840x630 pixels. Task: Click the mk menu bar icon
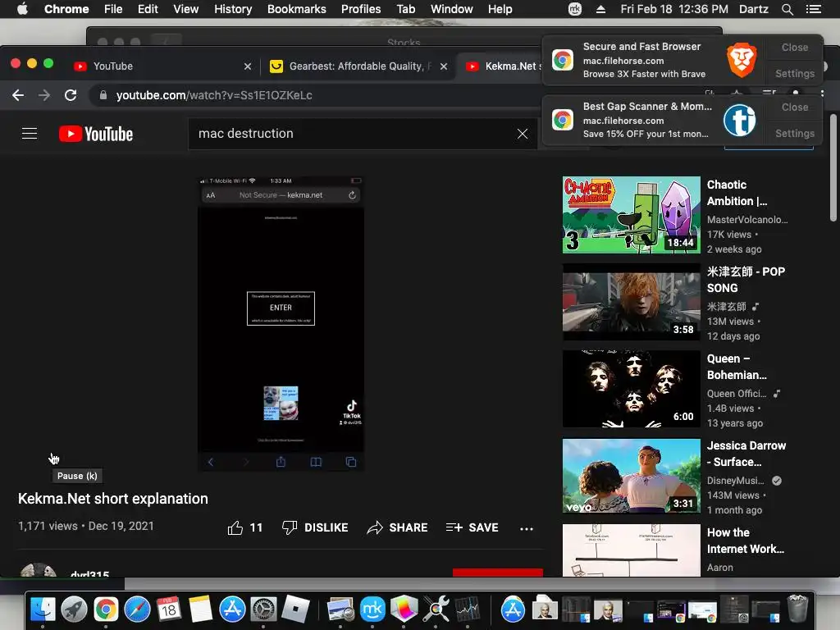pos(575,9)
